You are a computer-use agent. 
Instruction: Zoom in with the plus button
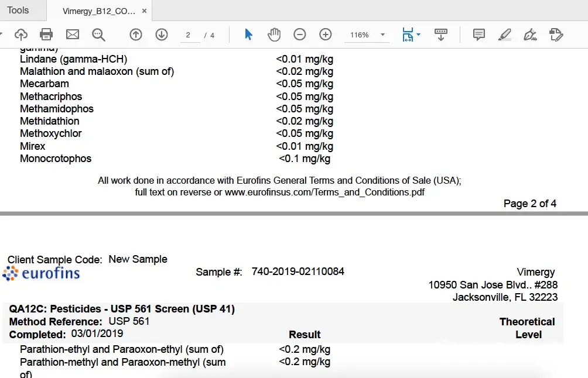coord(326,35)
